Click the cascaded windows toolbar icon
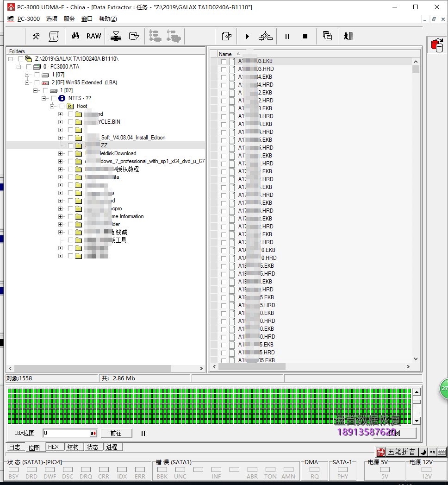Image resolution: width=448 pixels, height=485 pixels. [x=327, y=36]
